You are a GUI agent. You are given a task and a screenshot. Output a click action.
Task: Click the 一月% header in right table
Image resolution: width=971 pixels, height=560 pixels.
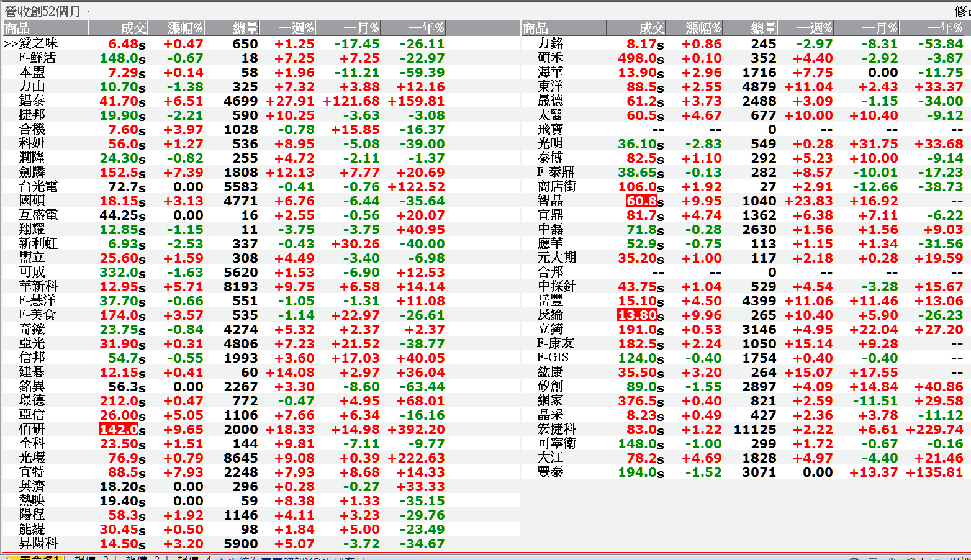(879, 28)
